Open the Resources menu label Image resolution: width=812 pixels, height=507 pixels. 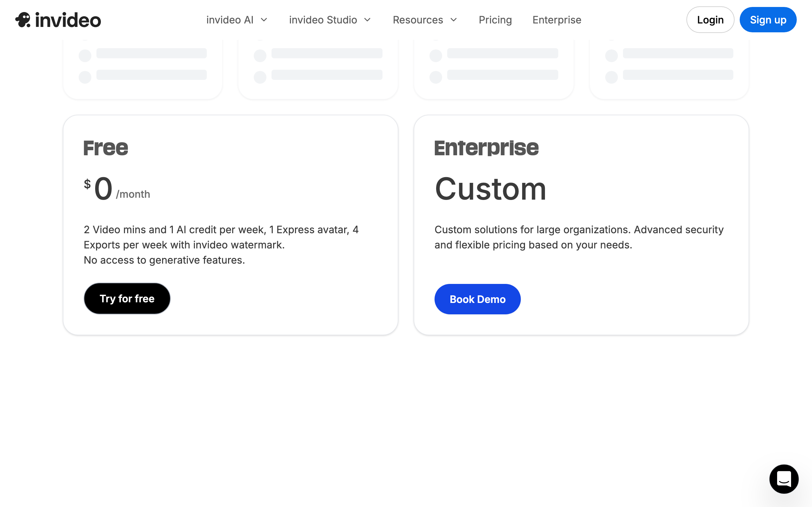point(418,20)
